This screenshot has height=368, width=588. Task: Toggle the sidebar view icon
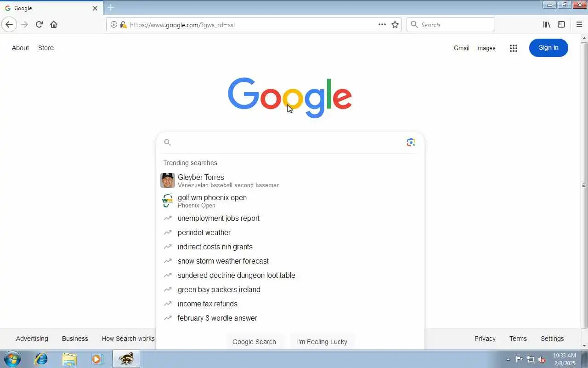pyautogui.click(x=561, y=24)
